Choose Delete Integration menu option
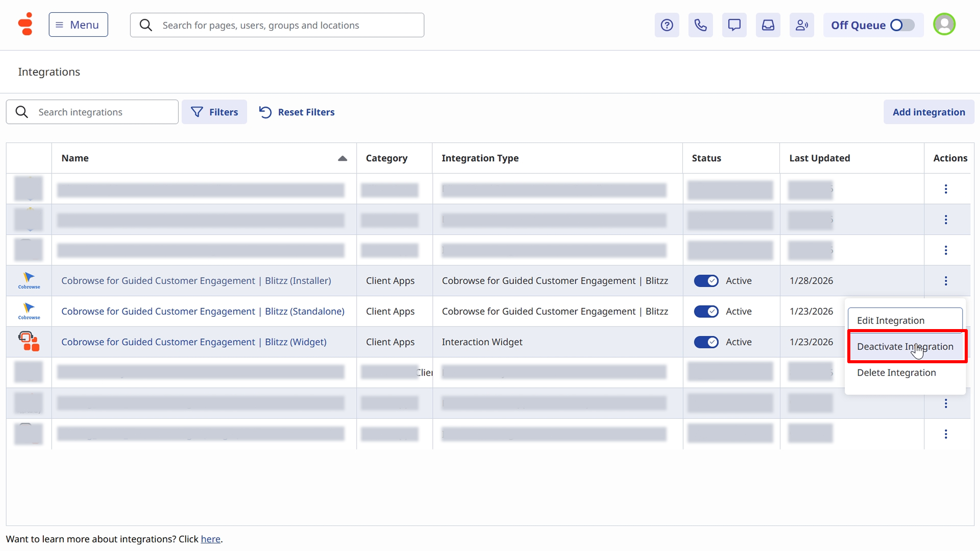Viewport: 980px width, 551px height. [x=896, y=372]
